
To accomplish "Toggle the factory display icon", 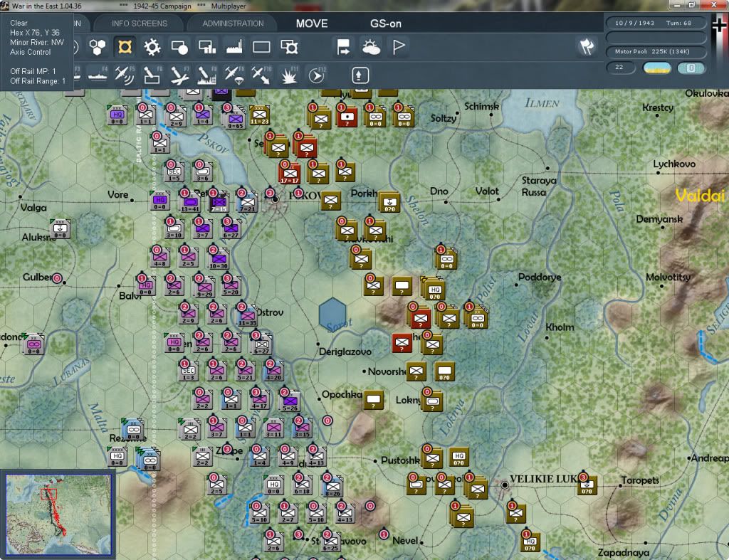I will [x=234, y=47].
